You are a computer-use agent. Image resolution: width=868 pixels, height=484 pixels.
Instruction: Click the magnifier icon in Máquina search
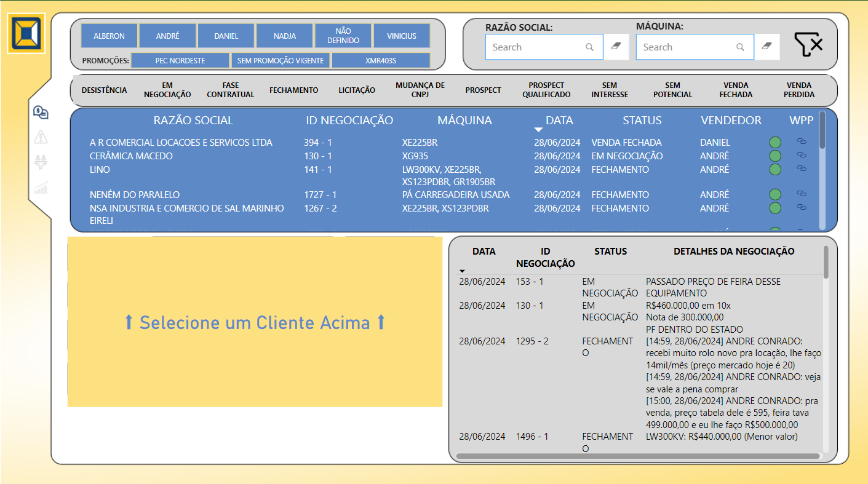740,47
